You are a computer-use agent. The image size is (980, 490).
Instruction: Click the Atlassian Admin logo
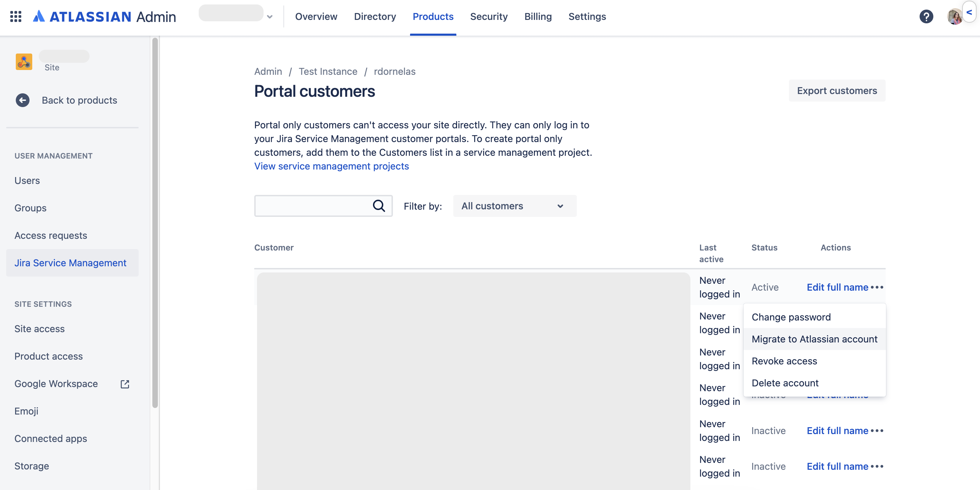tap(104, 16)
